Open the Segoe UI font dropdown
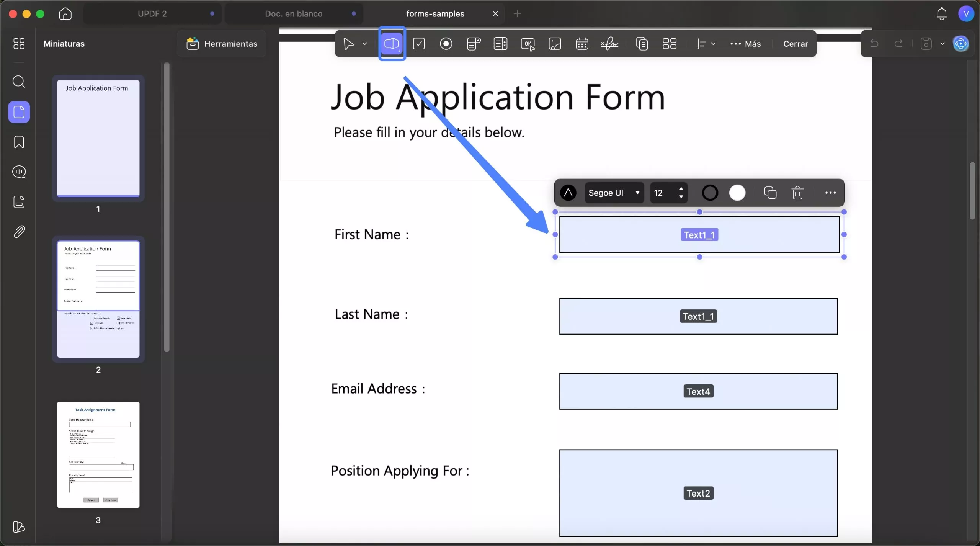The height and width of the screenshot is (546, 980). (x=614, y=193)
